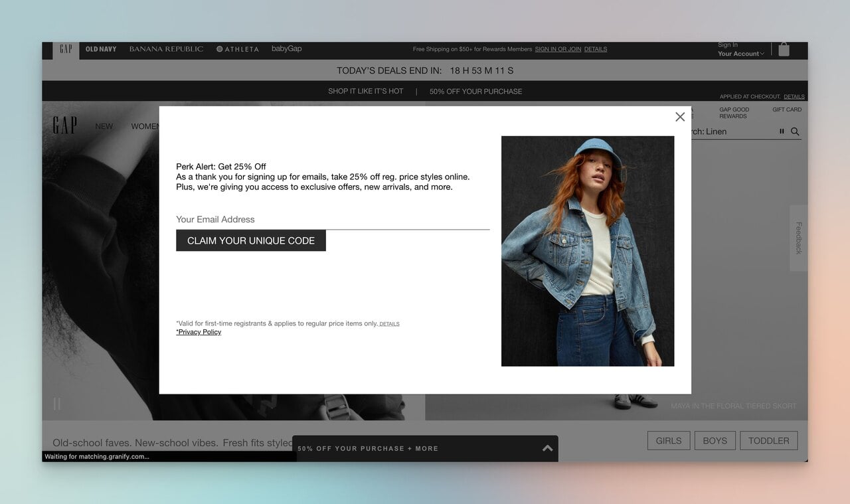Image resolution: width=850 pixels, height=504 pixels.
Task: Click the Your Email Address field
Action: (333, 219)
